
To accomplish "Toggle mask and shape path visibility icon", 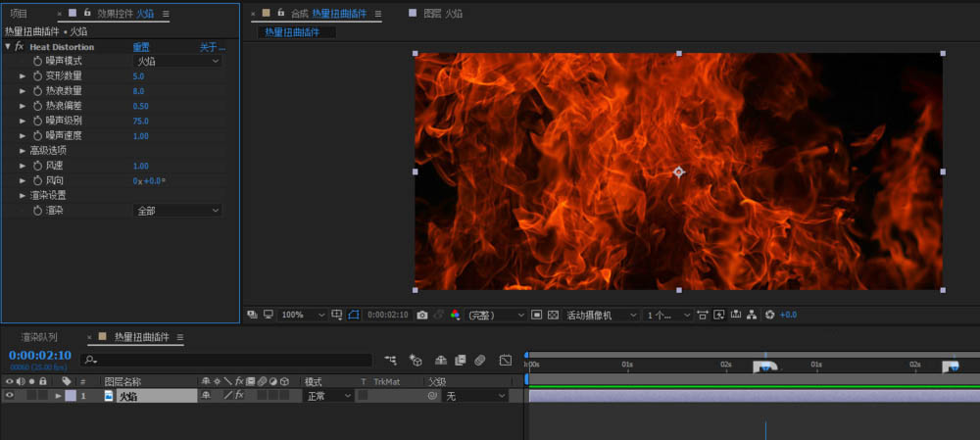I will (354, 315).
